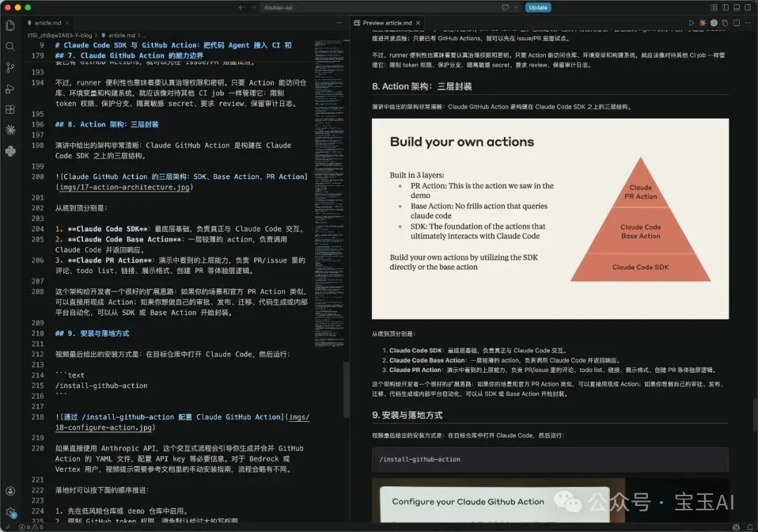This screenshot has height=532, width=758.
Task: Click the /install-github-action code block in preview
Action: [550, 460]
